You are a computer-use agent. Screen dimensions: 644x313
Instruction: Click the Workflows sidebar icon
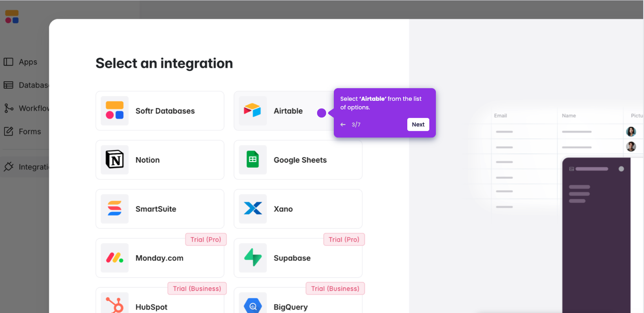[x=9, y=108]
